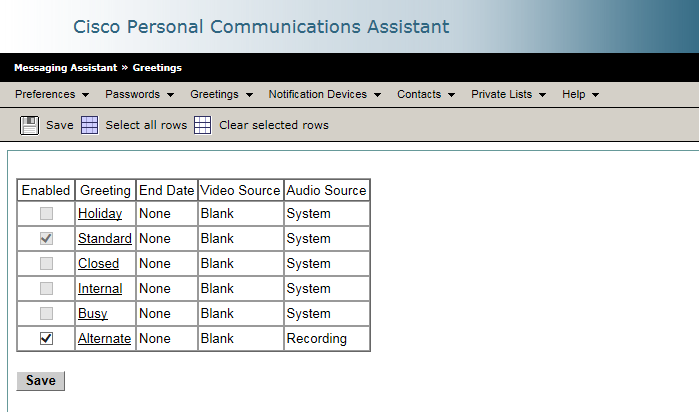Click the Select all rows grid icon
Screen dimensions: 699x412
pos(89,125)
